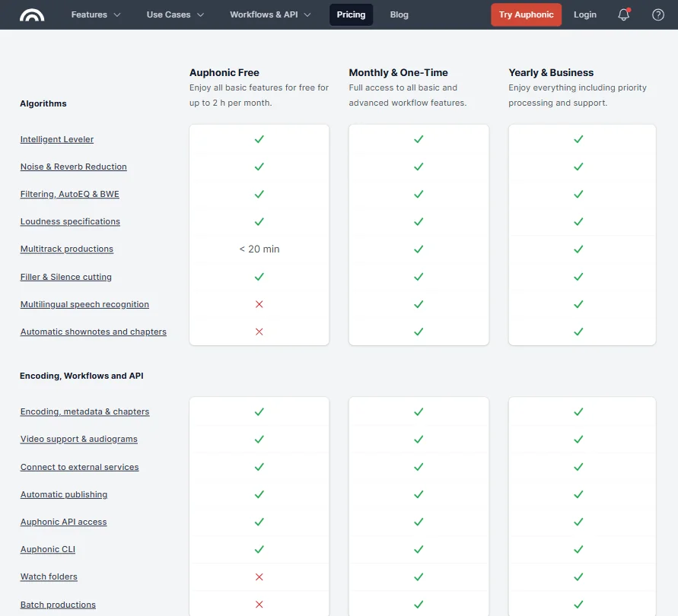Open Encoding, metadata & chapters link
This screenshot has width=678, height=616.
pos(84,411)
